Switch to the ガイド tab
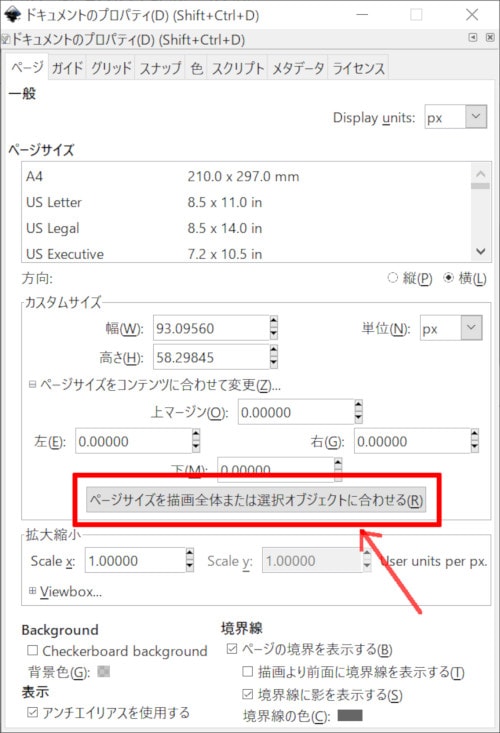The width and height of the screenshot is (500, 733). tap(67, 68)
